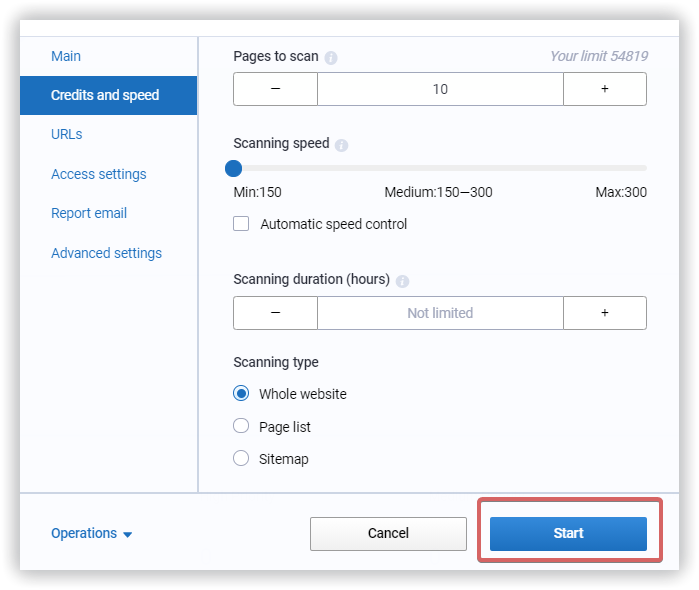Screen dimensions: 699x590
Task: Select Whole website scanning type
Action: pos(241,393)
